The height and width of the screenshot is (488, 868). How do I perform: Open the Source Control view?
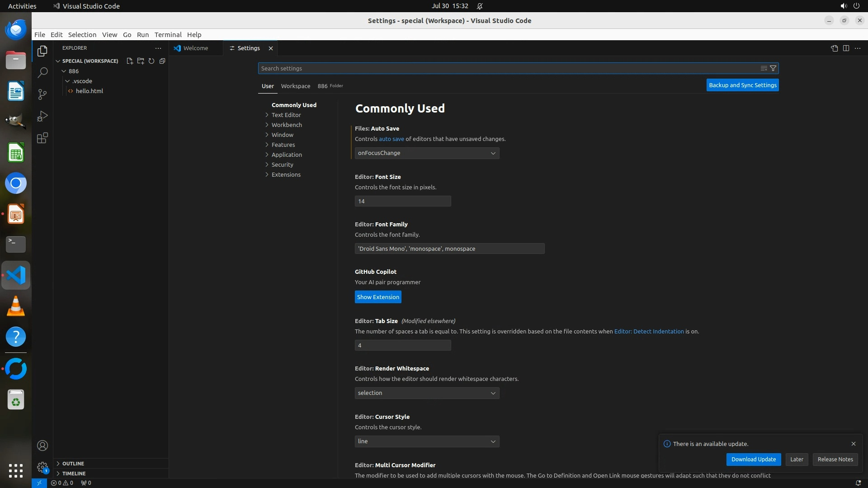click(42, 94)
